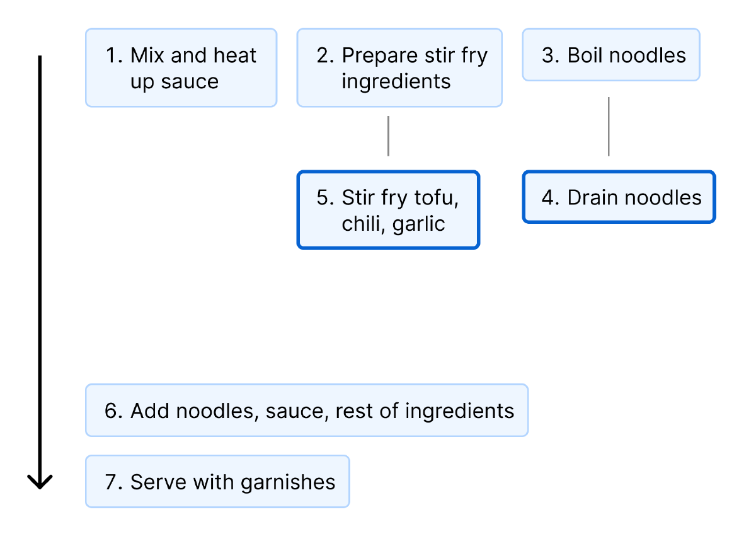Click the number '3.' beside Boil noodles

[x=551, y=55]
